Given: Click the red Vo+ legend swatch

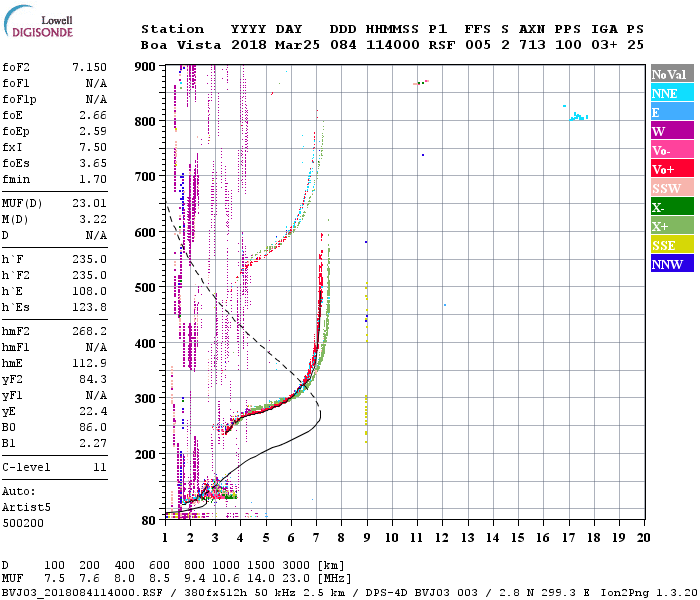Looking at the screenshot, I should [x=672, y=169].
